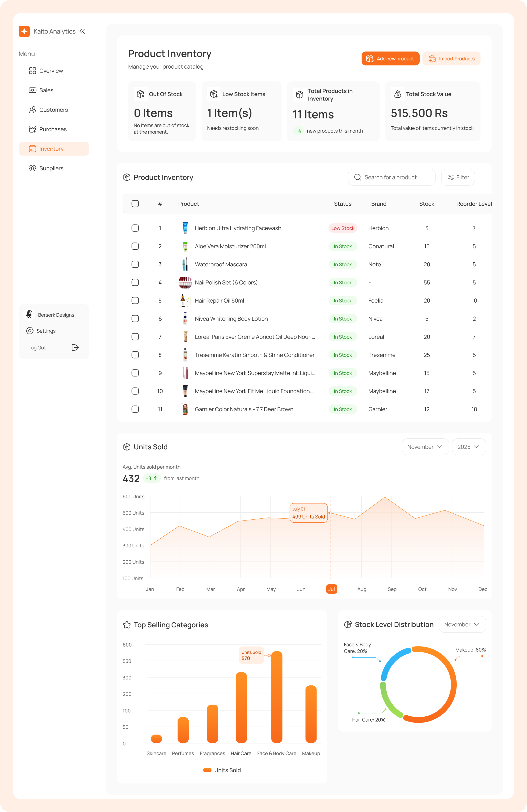Toggle the select-all checkbox in table header
Image resolution: width=527 pixels, height=812 pixels.
coord(135,204)
